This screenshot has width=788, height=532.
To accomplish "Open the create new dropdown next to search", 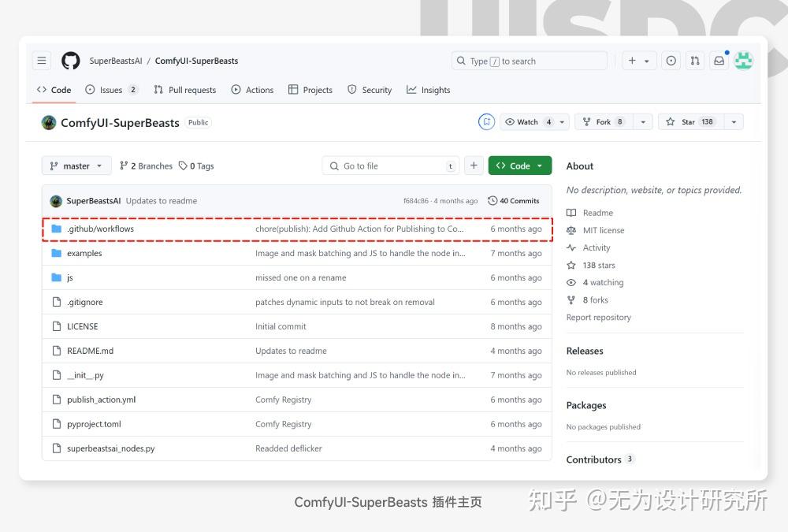I will pyautogui.click(x=639, y=60).
